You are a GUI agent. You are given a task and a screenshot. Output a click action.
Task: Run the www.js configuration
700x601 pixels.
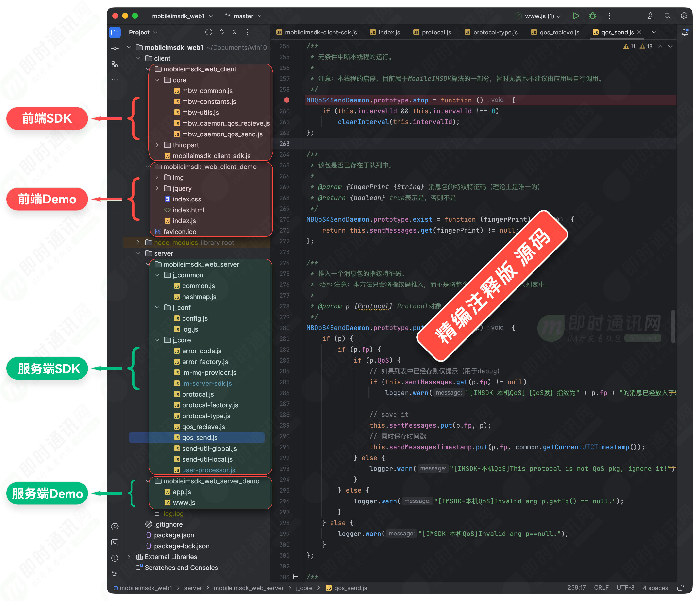pyautogui.click(x=576, y=16)
